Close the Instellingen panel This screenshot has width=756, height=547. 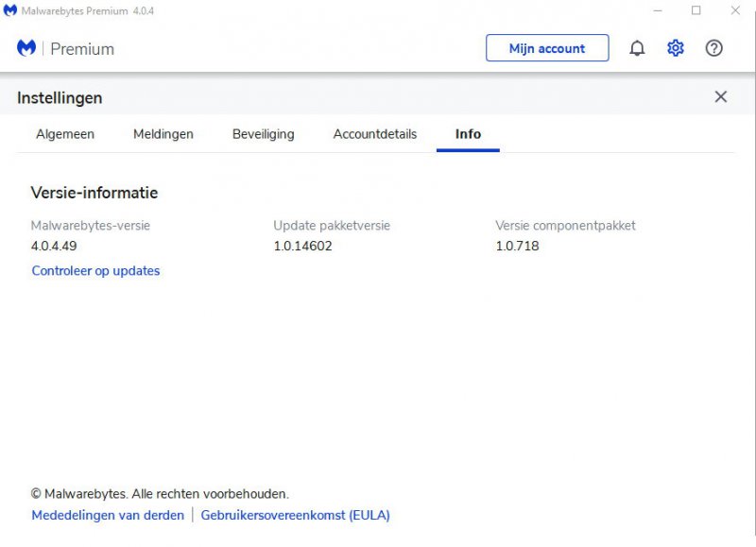721,97
